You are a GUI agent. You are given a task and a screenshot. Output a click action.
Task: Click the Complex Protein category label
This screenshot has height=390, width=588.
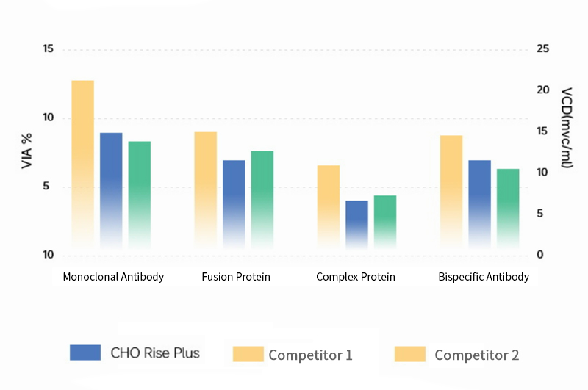point(356,277)
